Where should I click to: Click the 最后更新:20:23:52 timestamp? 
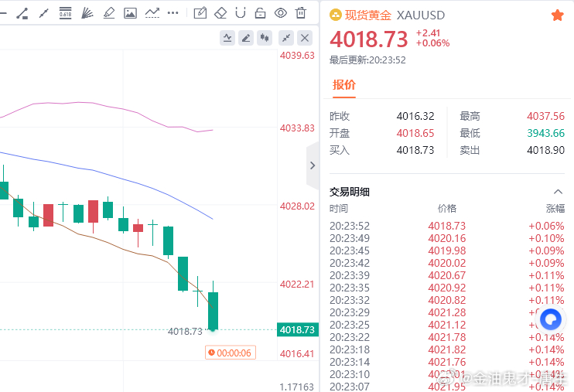coord(367,60)
